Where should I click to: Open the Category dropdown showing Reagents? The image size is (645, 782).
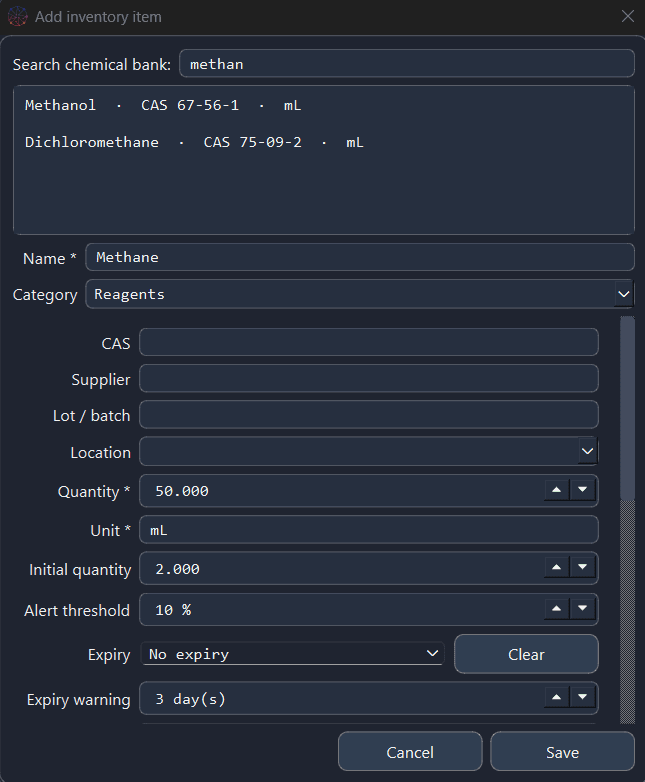tap(360, 294)
